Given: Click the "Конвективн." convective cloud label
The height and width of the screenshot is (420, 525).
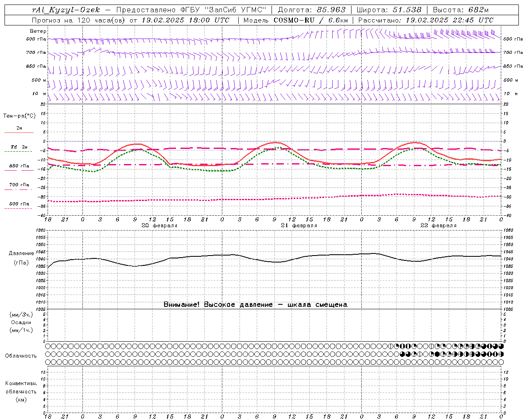Looking at the screenshot, I should [x=21, y=383].
